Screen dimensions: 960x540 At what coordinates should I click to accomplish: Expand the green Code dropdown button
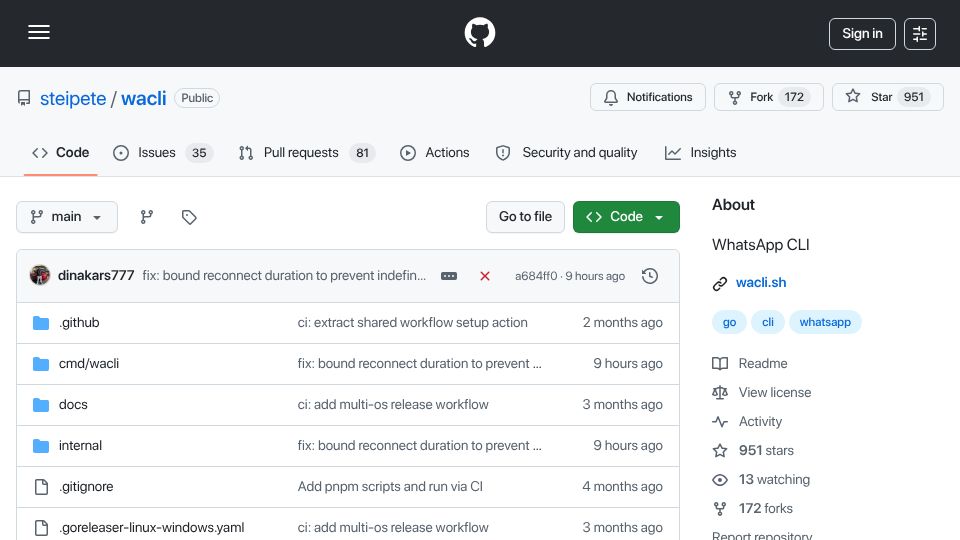626,217
